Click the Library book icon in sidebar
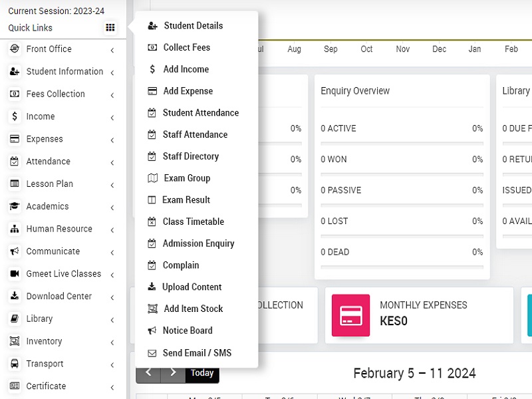 14,319
